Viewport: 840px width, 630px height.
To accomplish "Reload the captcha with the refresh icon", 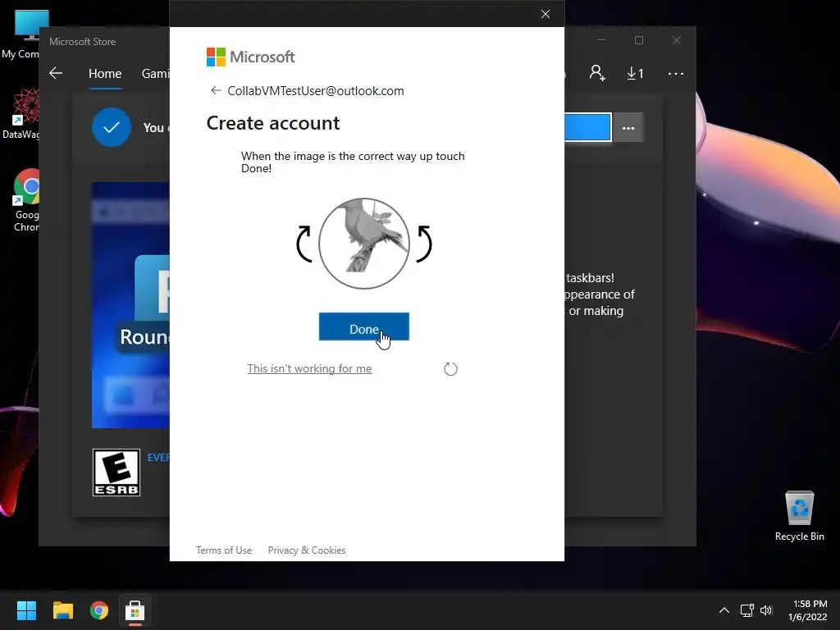I will (x=450, y=369).
